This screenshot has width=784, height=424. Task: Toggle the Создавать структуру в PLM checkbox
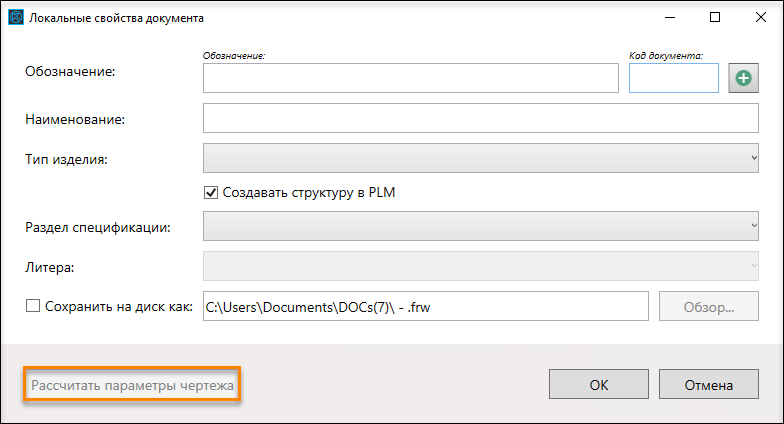(211, 192)
